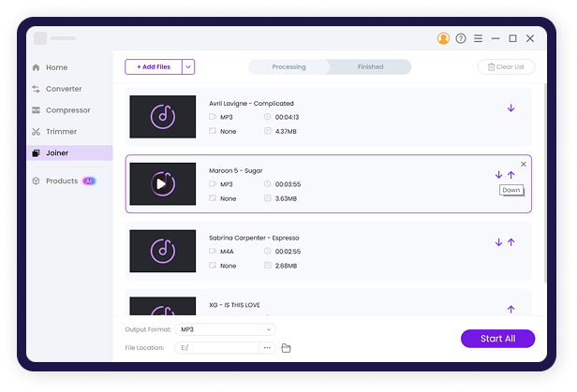577x392 pixels.
Task: Open the Output Format MP3 dropdown
Action: coord(226,329)
